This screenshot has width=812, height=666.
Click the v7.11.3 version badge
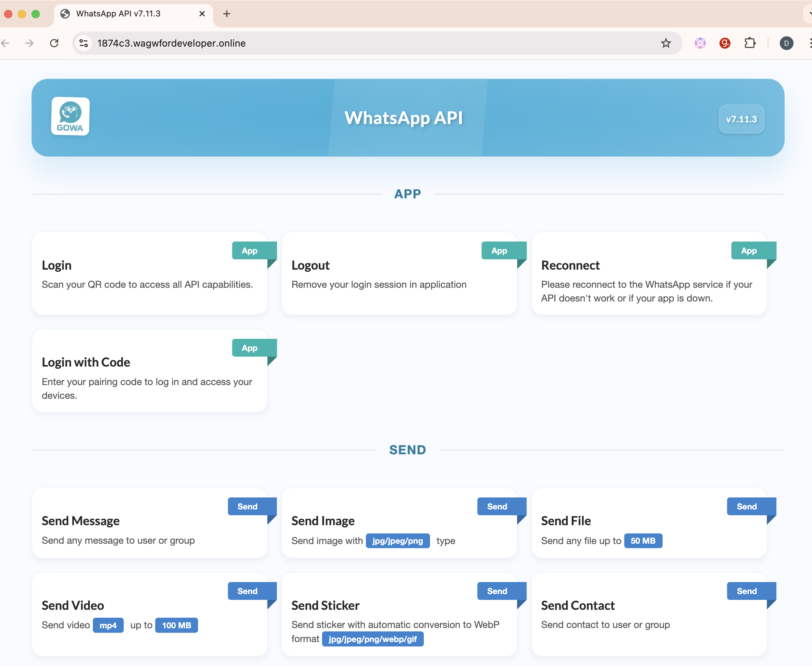click(741, 119)
